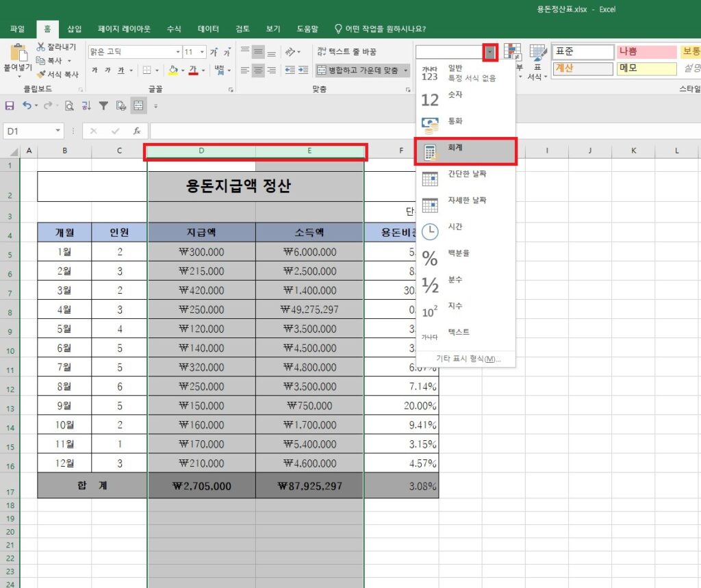Toggle middle vertical alignment

pos(258,52)
